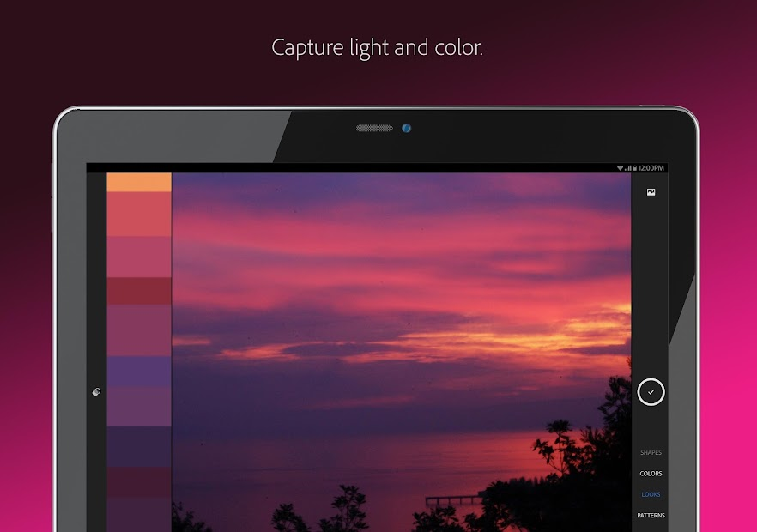Tap the 12:00PM clock in the status bar
This screenshot has width=757, height=532.
[651, 166]
